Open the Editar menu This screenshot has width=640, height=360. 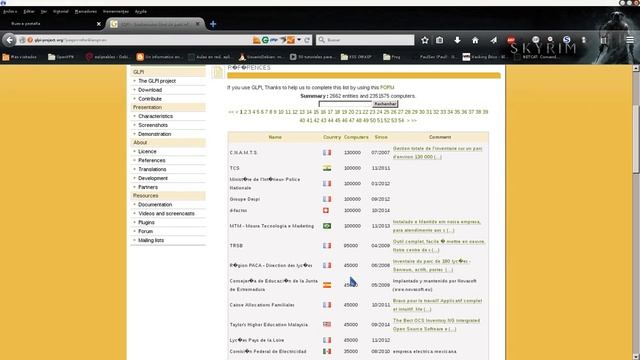pos(29,11)
